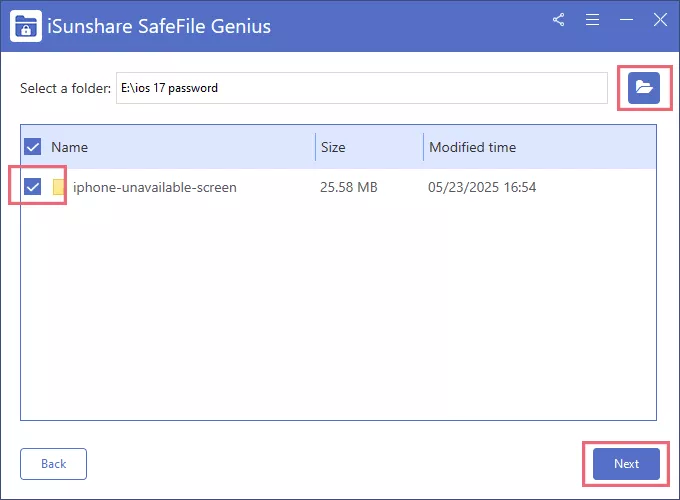Uncheck the iphone-unavailable-screen checkbox

point(33,187)
